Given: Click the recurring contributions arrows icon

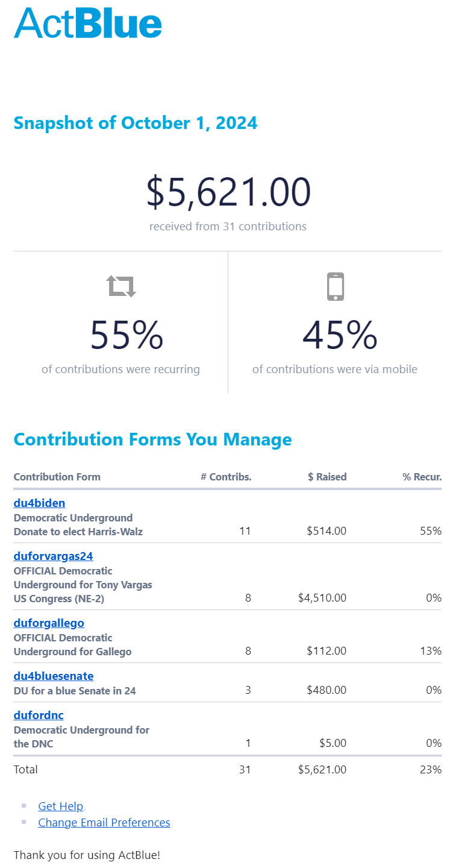Looking at the screenshot, I should coord(122,286).
